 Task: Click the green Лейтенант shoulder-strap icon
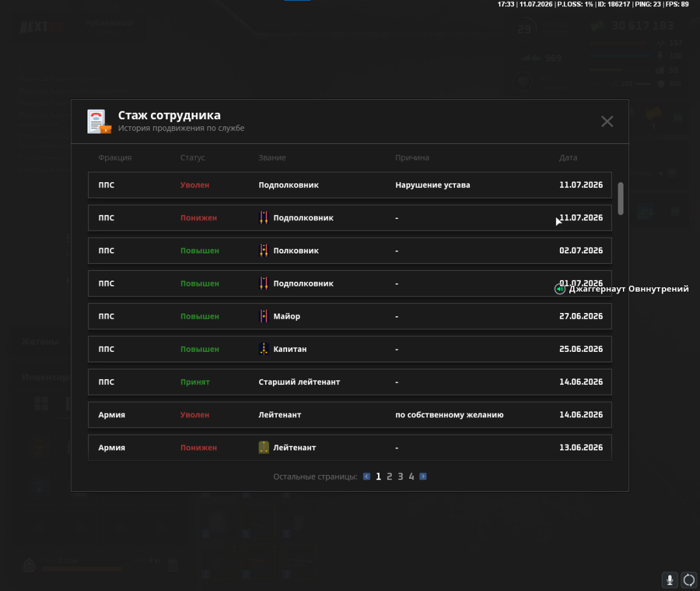click(264, 447)
